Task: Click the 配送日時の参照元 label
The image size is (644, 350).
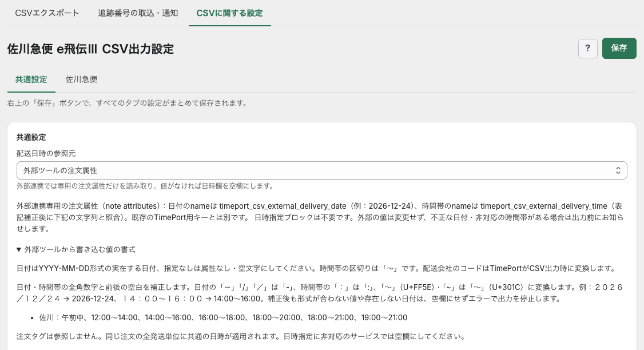Action: 46,153
